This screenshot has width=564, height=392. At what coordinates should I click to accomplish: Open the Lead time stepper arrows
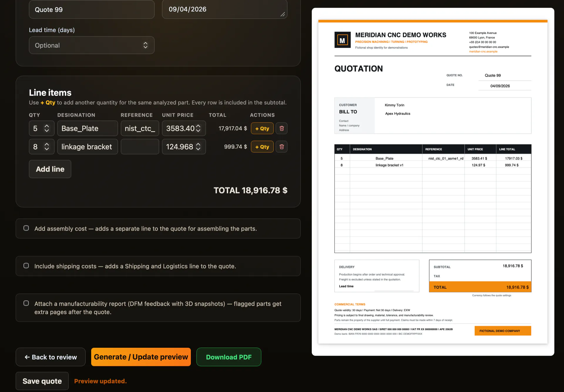coord(145,45)
